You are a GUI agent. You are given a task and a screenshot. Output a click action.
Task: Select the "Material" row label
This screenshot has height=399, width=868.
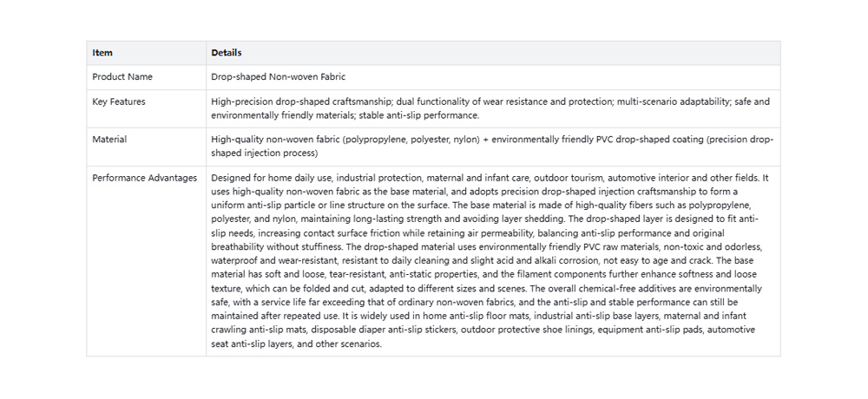[x=109, y=140]
